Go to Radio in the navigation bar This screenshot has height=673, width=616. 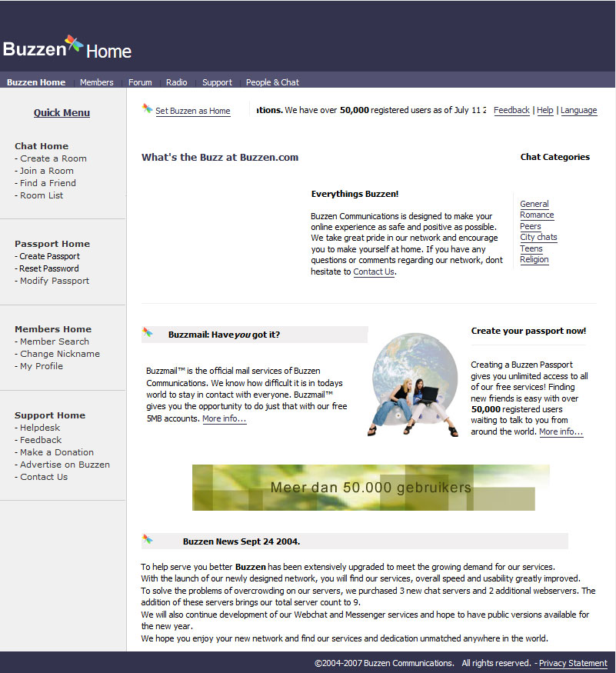[176, 82]
